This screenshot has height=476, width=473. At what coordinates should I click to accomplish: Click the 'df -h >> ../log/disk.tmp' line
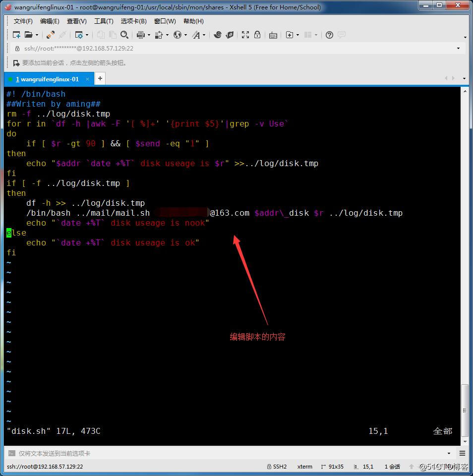86,203
